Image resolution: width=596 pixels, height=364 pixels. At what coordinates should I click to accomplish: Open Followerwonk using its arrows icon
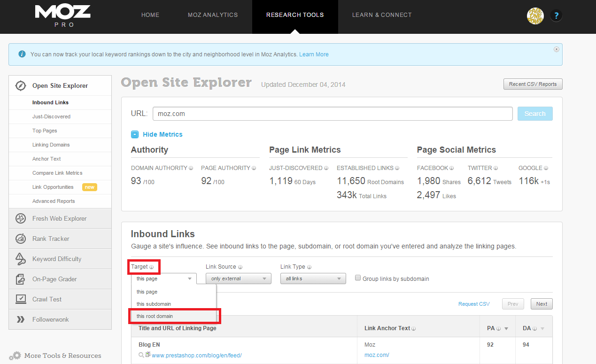(21, 319)
